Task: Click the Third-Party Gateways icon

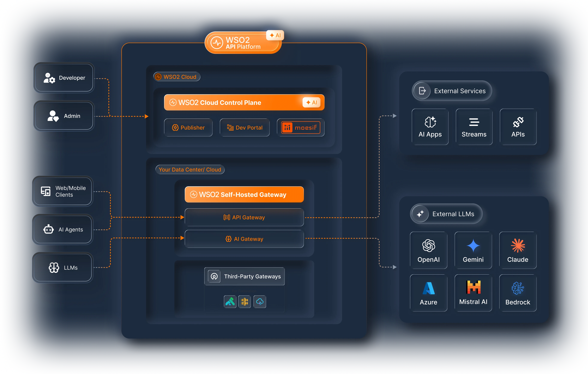Action: click(214, 276)
